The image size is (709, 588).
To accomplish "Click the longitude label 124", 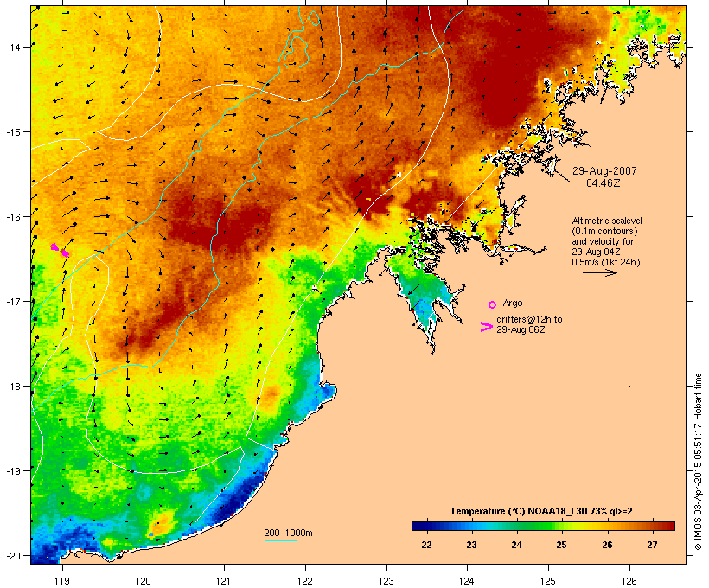I will [467, 581].
